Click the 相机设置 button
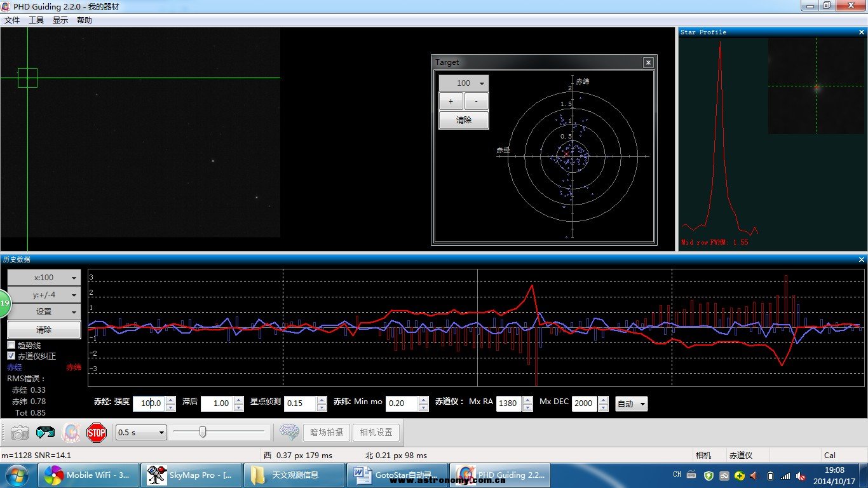 coord(376,432)
